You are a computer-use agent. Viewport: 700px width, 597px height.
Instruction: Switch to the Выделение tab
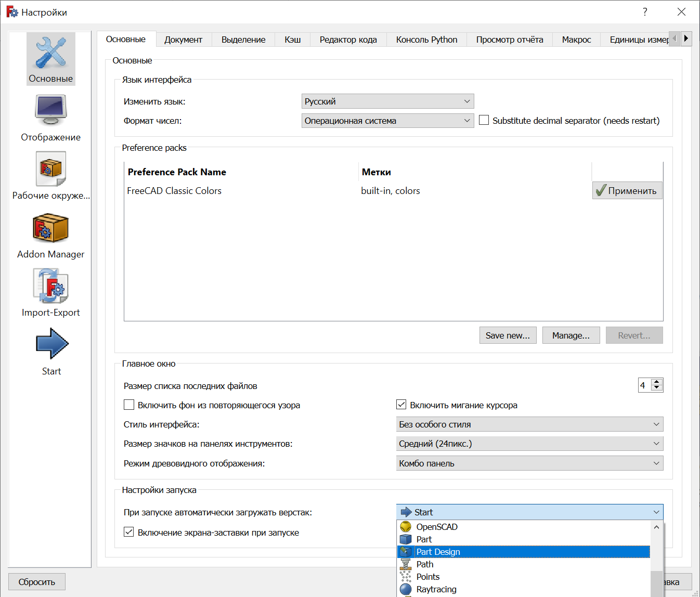pyautogui.click(x=243, y=40)
